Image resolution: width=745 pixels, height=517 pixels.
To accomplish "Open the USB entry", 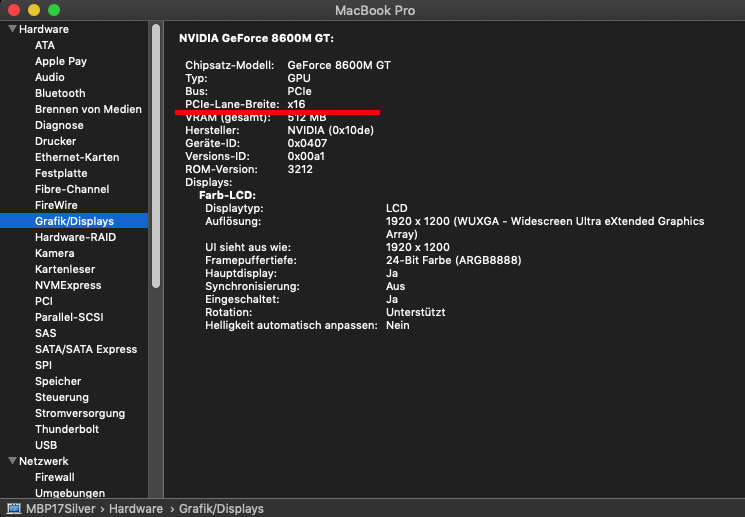I will point(46,445).
